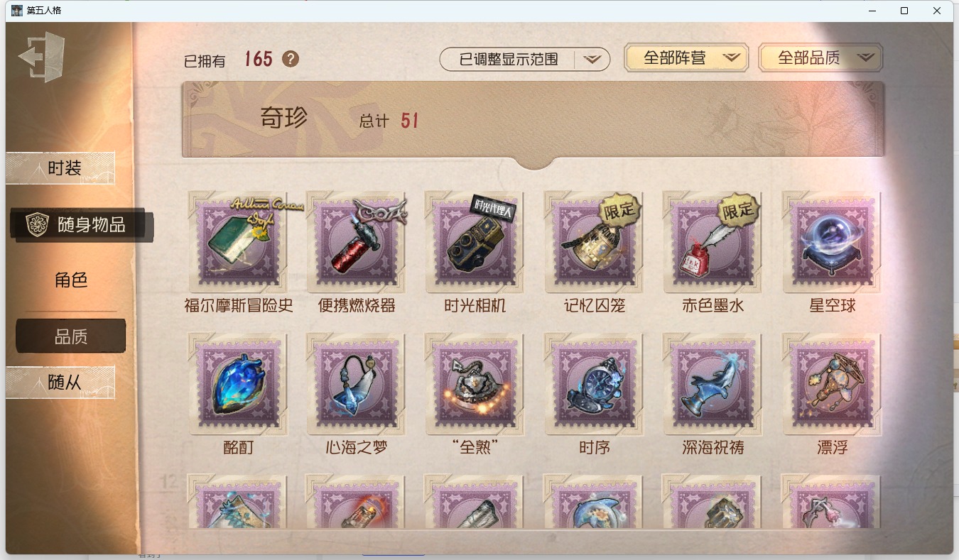The height and width of the screenshot is (560, 959).
Task: Sort by 品质 option
Action: (71, 336)
